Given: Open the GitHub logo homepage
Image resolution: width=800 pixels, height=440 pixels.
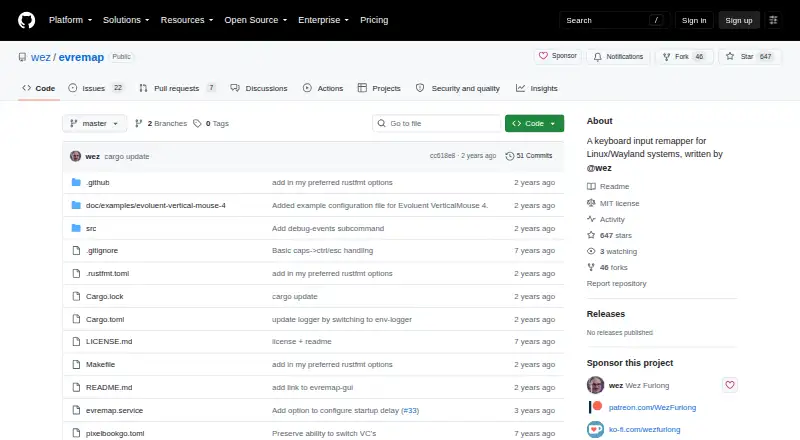Looking at the screenshot, I should (27, 20).
